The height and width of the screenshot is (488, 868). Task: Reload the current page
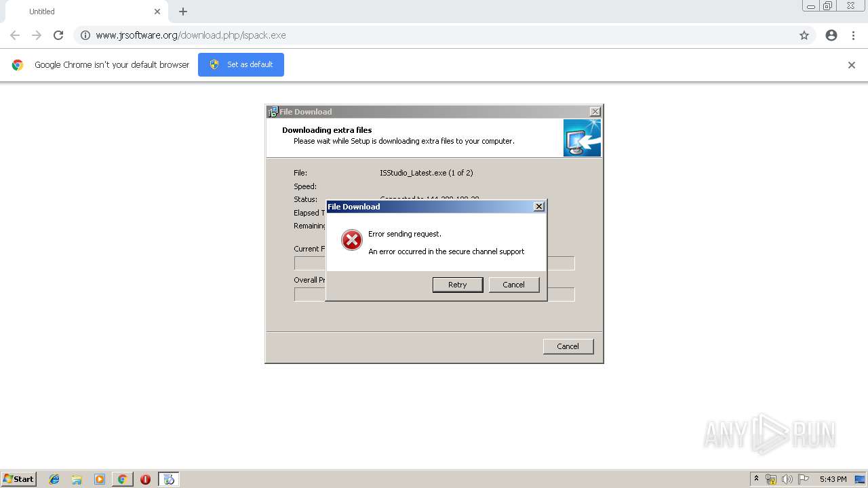pos(58,35)
